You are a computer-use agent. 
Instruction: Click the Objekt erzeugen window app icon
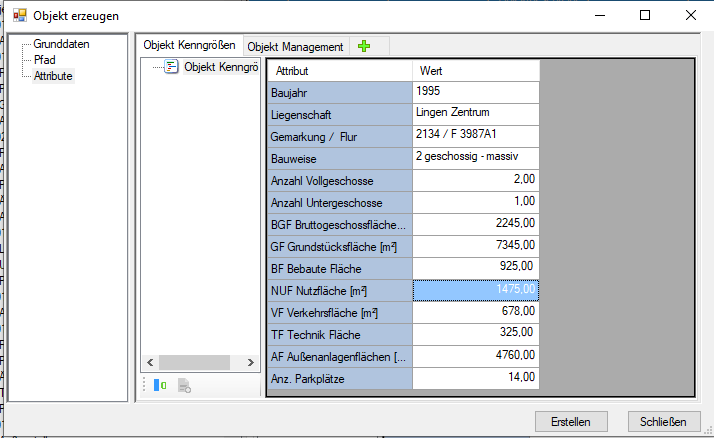[x=20, y=15]
